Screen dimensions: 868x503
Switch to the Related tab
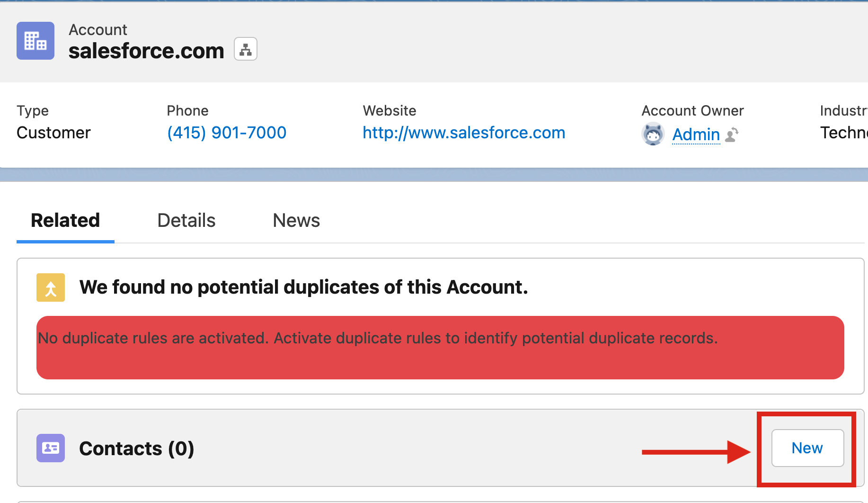pyautogui.click(x=65, y=220)
